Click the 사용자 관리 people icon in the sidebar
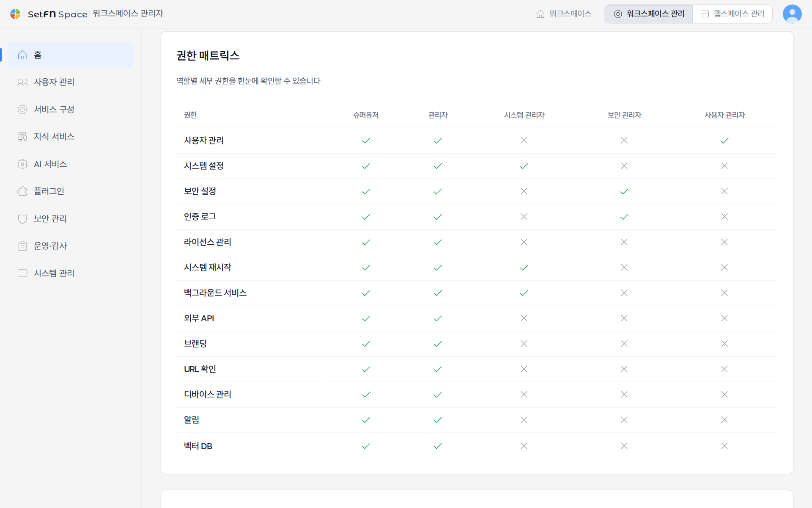This screenshot has height=508, width=812. tap(22, 82)
